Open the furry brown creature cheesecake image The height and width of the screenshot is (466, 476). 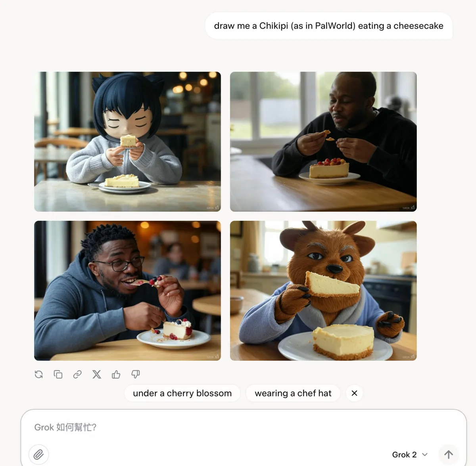pos(323,290)
